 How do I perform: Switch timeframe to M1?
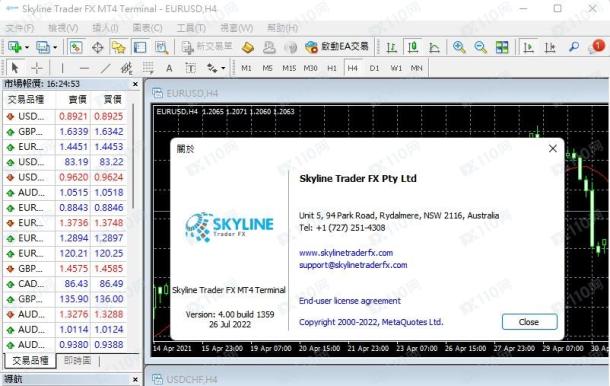[246, 68]
